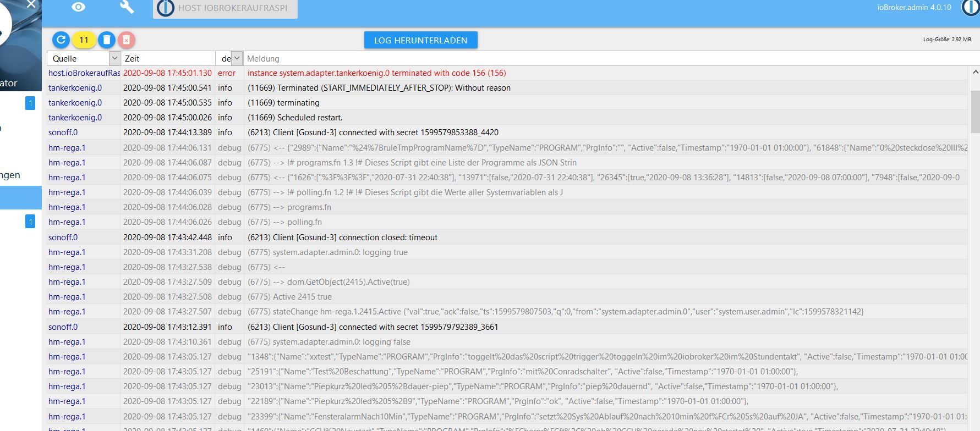Select the host.ioBrokeraufRas source cell

[84, 73]
